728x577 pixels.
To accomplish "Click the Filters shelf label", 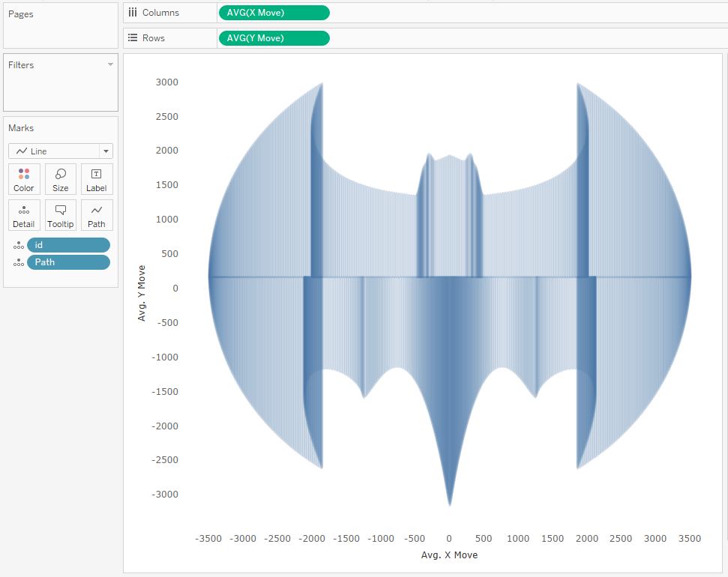I will click(x=21, y=65).
